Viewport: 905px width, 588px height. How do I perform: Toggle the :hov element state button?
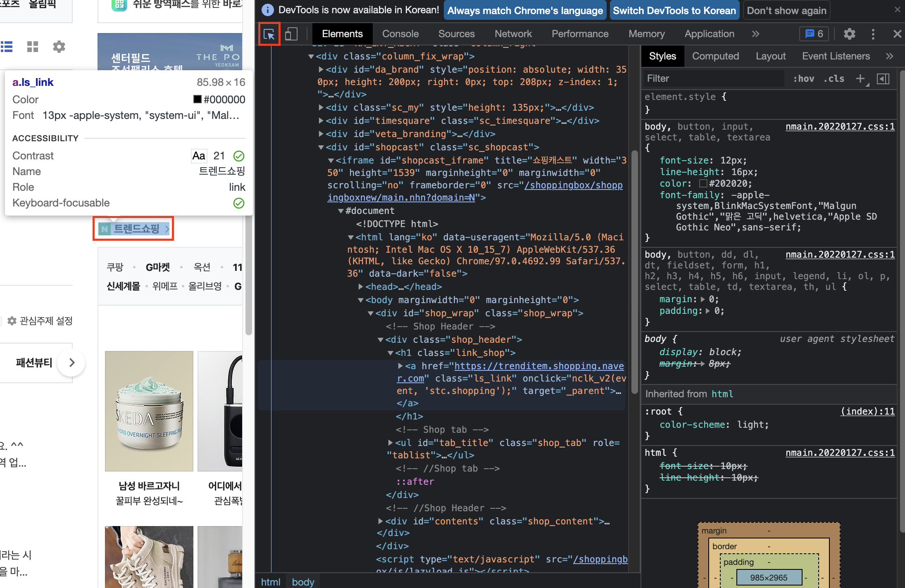pyautogui.click(x=803, y=78)
